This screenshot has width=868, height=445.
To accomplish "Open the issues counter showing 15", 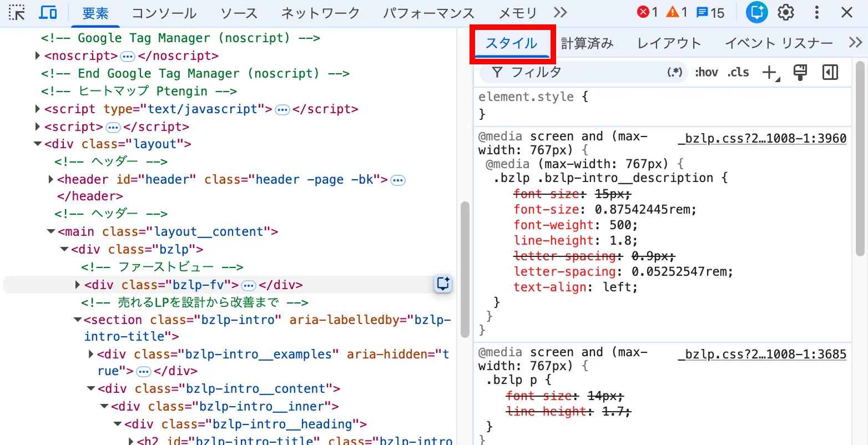I will tap(710, 12).
